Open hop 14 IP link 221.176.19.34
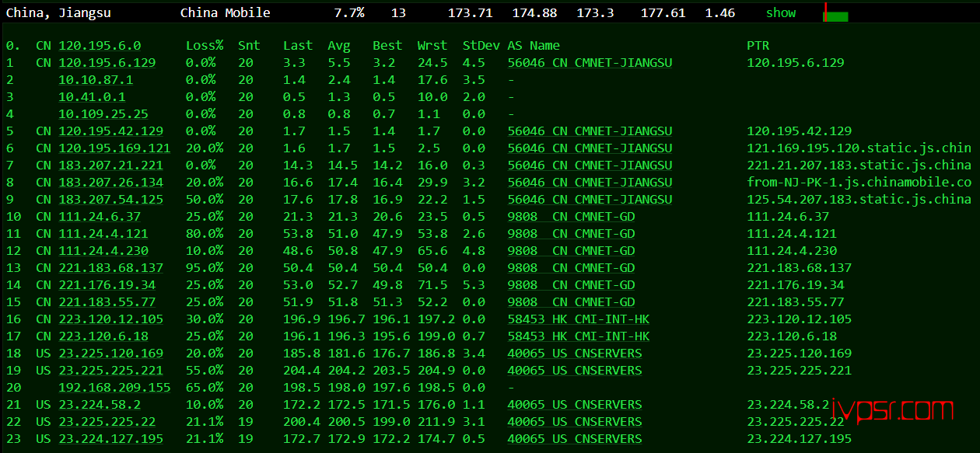The height and width of the screenshot is (453, 980). pyautogui.click(x=107, y=285)
